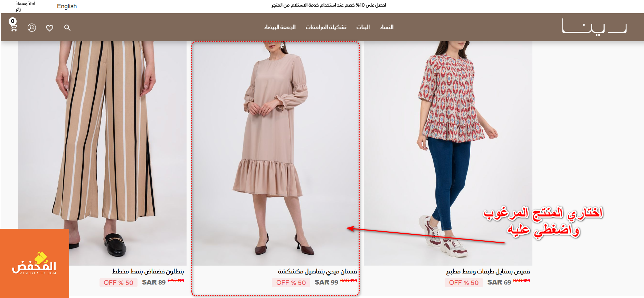Open the النساء menu item
The height and width of the screenshot is (298, 644).
387,27
